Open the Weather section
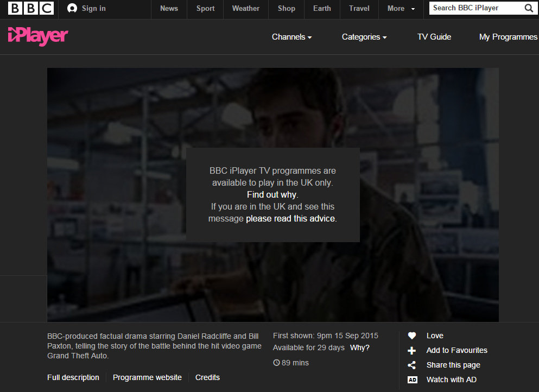This screenshot has width=539, height=392. tap(246, 9)
